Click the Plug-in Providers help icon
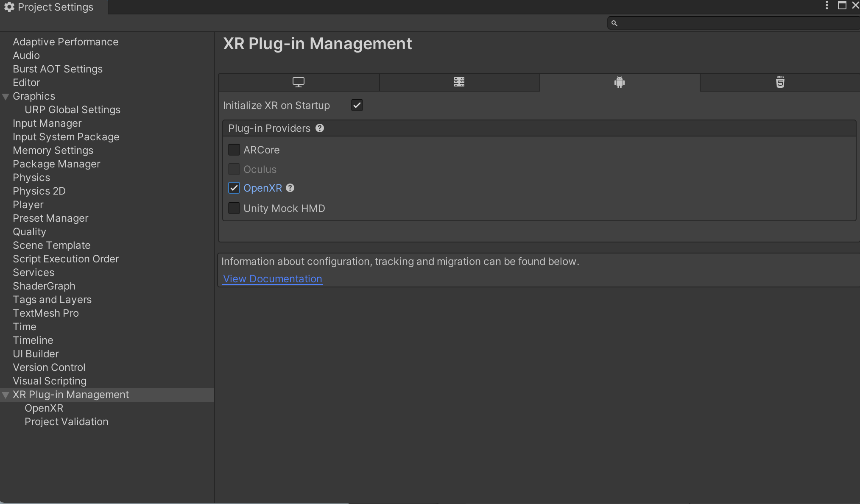The image size is (860, 504). tap(320, 128)
